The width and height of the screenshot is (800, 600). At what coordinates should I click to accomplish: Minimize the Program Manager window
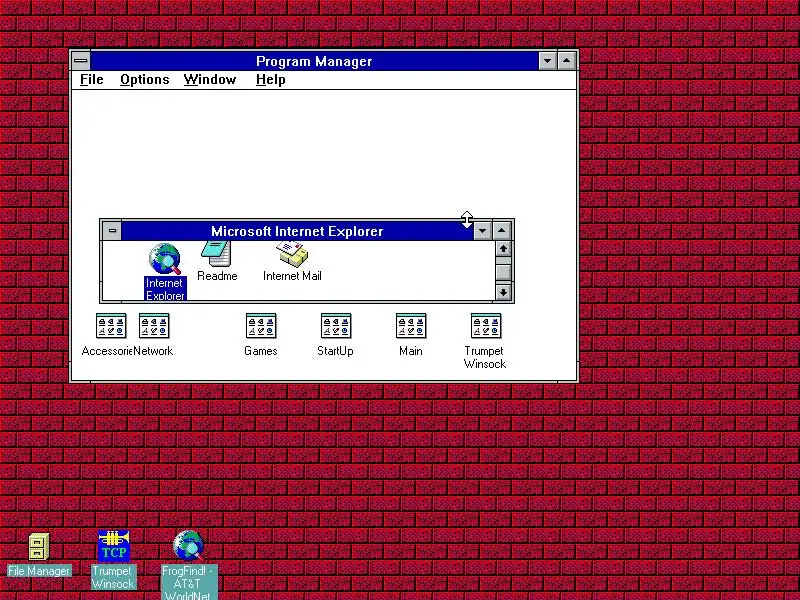547,61
